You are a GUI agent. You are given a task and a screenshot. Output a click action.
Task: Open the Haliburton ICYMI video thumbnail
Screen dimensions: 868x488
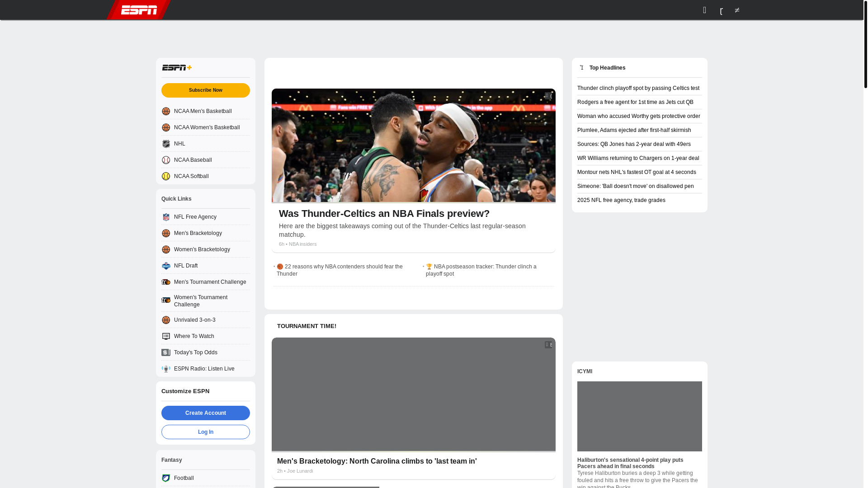click(x=640, y=416)
